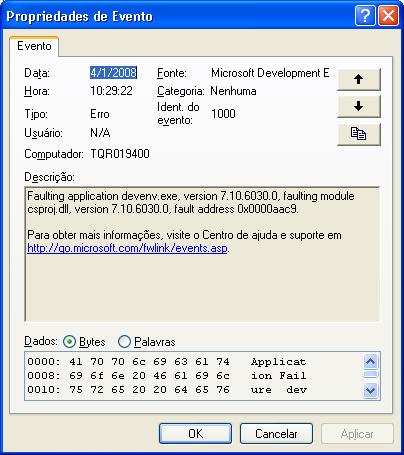Click the dialog title Propriedades de Evento
This screenshot has height=455, width=404.
coord(79,16)
